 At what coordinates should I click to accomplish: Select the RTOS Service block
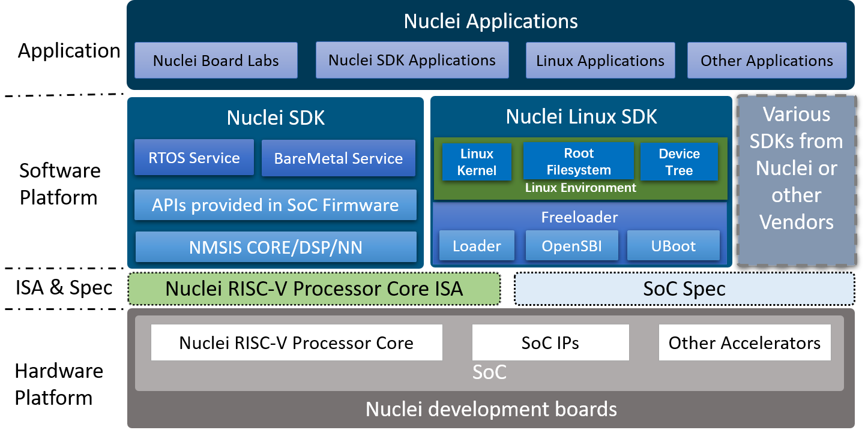(194, 158)
